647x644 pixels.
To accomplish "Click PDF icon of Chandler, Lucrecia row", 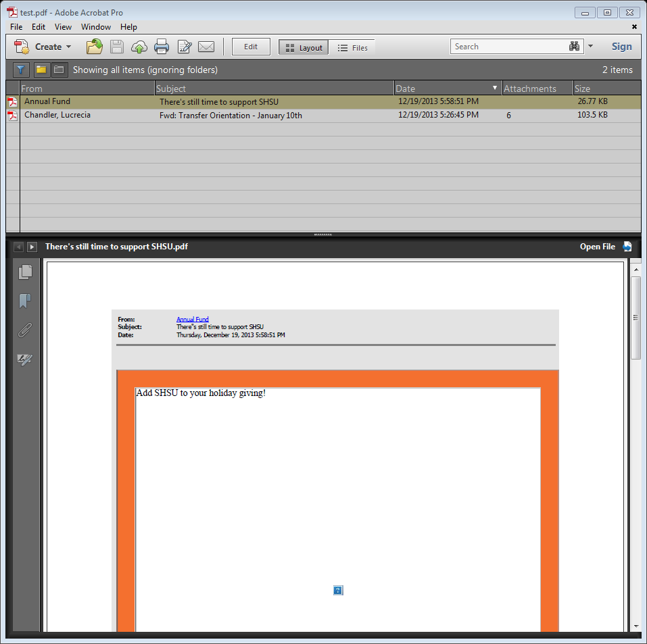I will [x=13, y=116].
